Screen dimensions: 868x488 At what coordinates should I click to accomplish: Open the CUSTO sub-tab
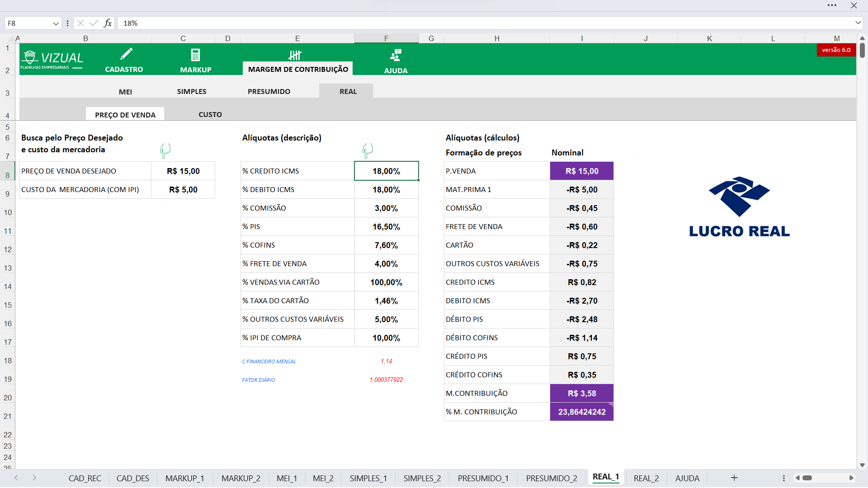pyautogui.click(x=210, y=114)
